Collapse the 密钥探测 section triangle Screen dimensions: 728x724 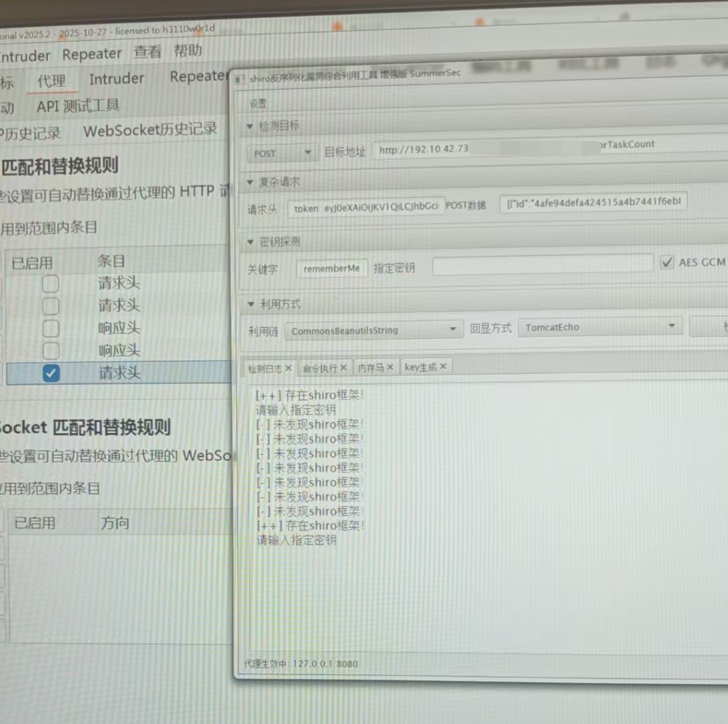coord(250,242)
